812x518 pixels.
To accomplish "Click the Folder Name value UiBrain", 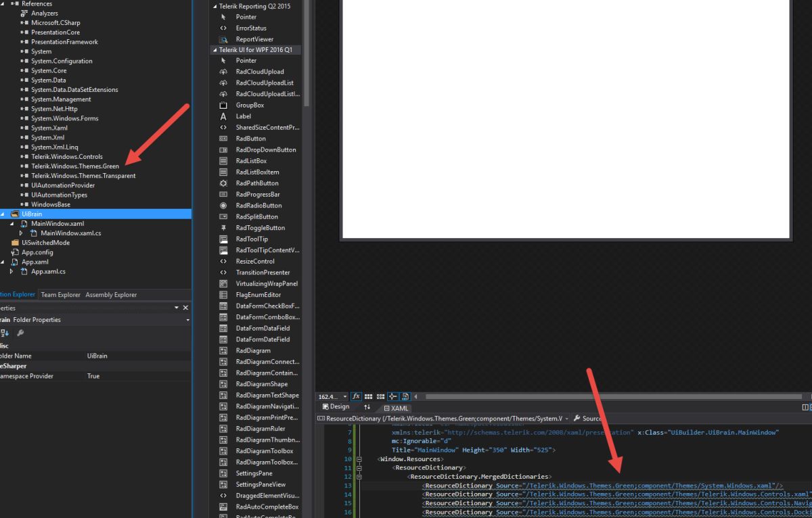I will coord(97,356).
